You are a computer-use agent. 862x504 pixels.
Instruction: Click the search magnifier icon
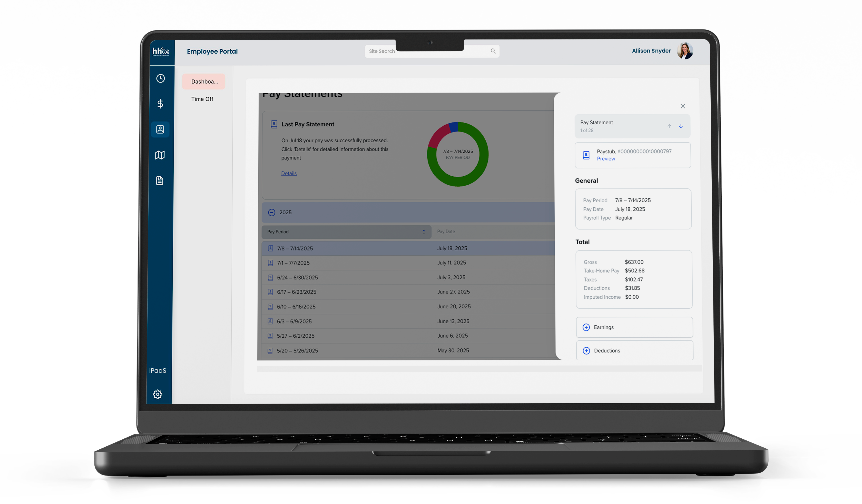tap(493, 51)
